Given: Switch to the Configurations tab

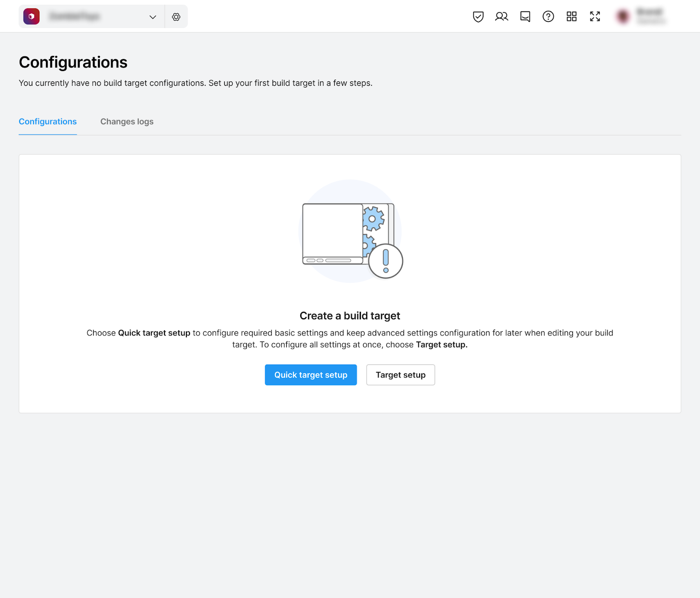Looking at the screenshot, I should pyautogui.click(x=48, y=122).
